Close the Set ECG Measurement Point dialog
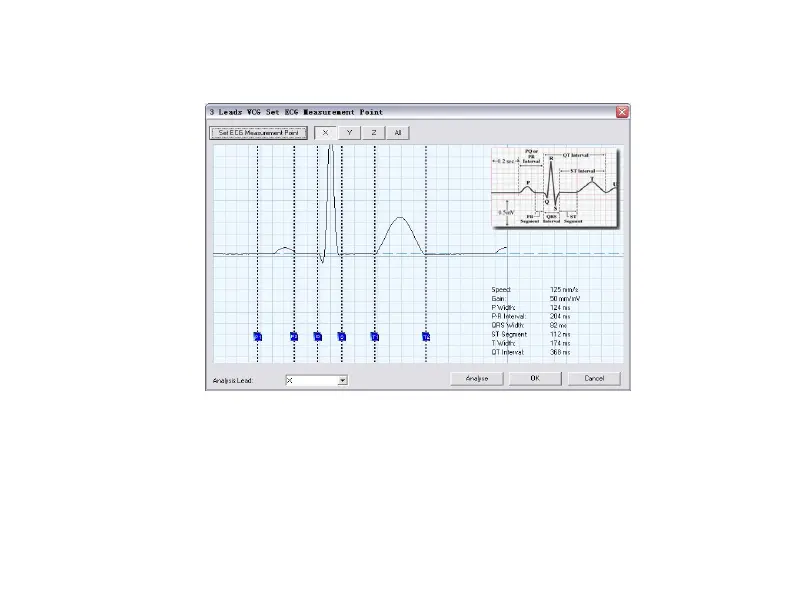Viewport: 794px width, 595px height. pyautogui.click(x=622, y=112)
